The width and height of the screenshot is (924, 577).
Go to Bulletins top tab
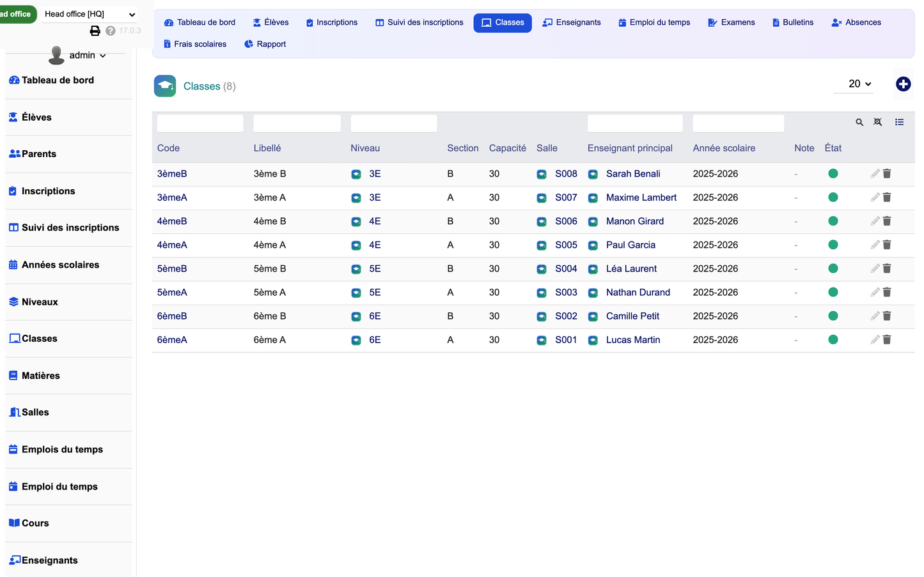(x=793, y=22)
